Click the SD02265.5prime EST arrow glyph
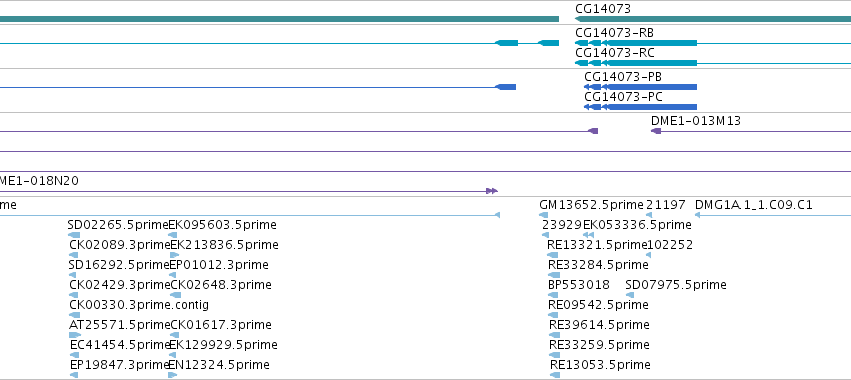 click(x=74, y=235)
